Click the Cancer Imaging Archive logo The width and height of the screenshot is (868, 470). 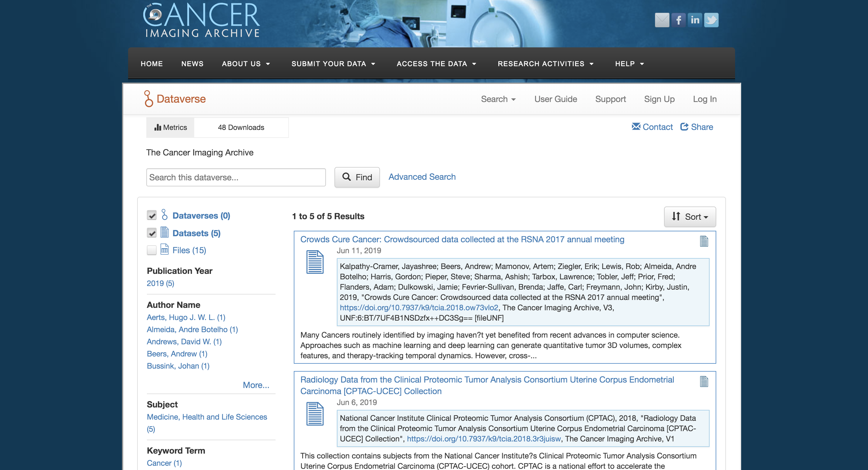click(x=202, y=20)
